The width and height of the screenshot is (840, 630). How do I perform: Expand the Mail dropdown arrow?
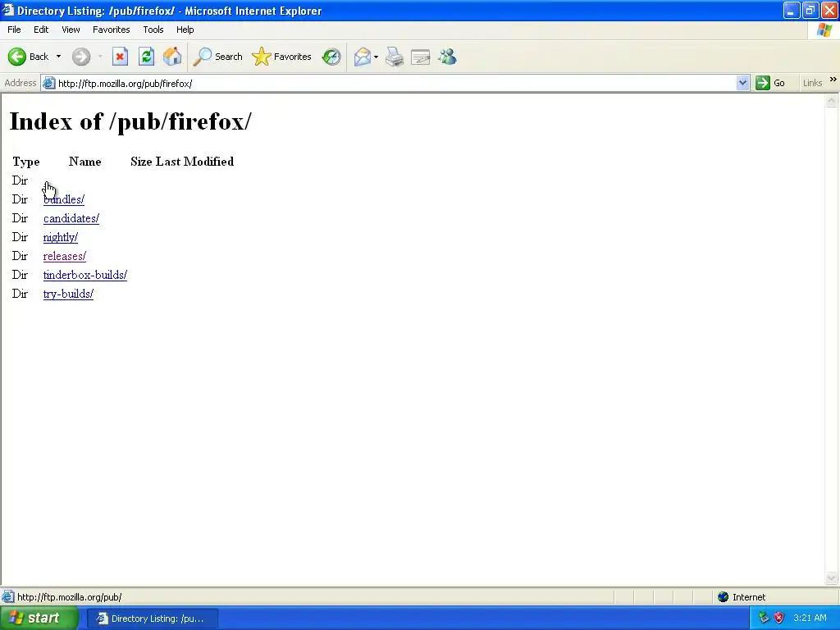(376, 57)
